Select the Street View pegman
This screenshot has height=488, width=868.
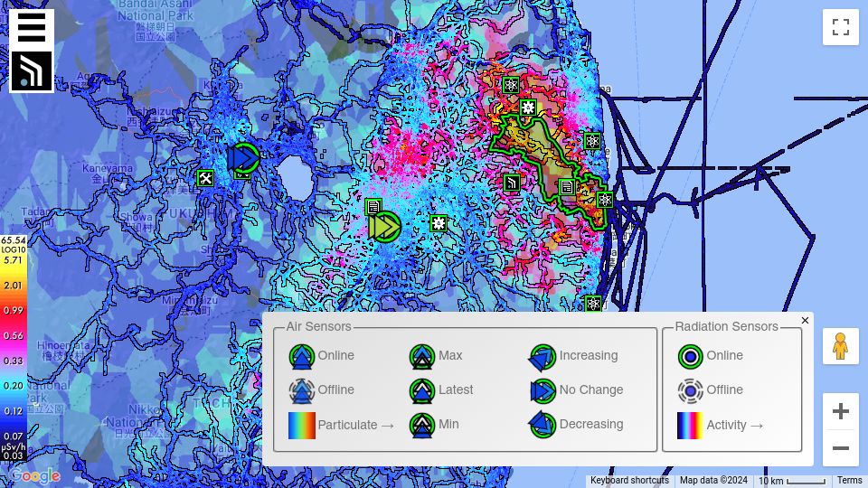(840, 346)
